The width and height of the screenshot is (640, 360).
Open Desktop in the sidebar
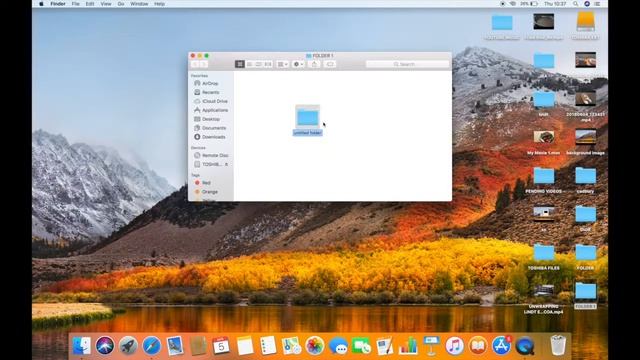tap(211, 119)
